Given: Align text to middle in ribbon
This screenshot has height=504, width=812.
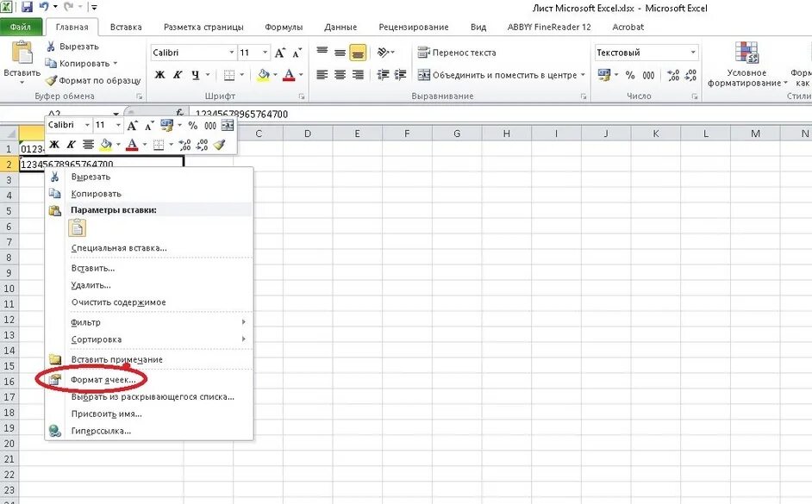Looking at the screenshot, I should pyautogui.click(x=340, y=53).
